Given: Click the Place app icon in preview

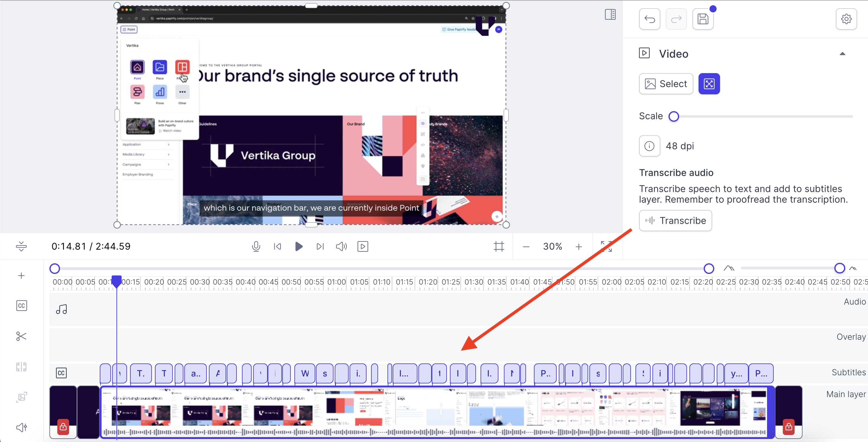Looking at the screenshot, I should click(160, 67).
